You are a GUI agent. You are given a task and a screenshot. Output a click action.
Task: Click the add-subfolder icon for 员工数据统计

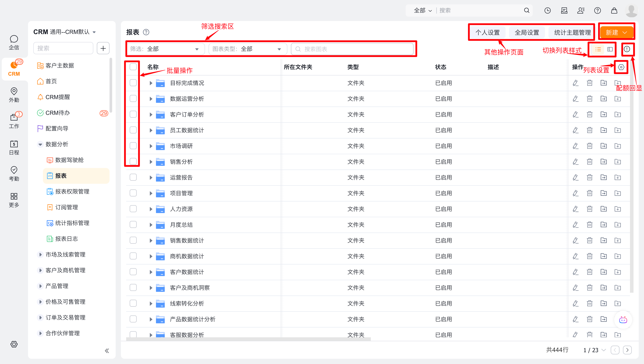(617, 130)
